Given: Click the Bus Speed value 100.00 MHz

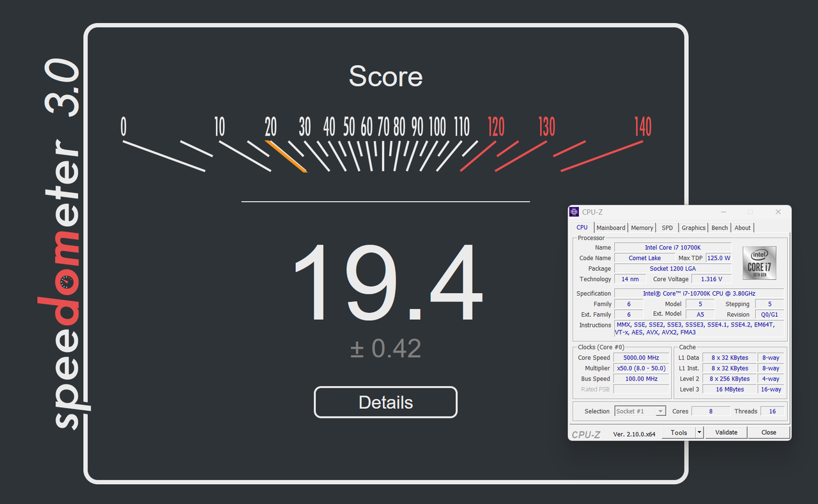Looking at the screenshot, I should tap(641, 379).
